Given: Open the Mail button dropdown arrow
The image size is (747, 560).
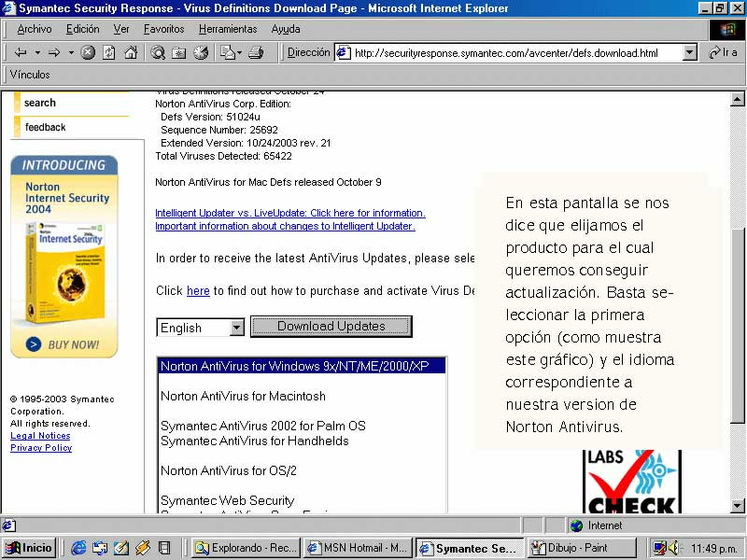Looking at the screenshot, I should coord(239,52).
